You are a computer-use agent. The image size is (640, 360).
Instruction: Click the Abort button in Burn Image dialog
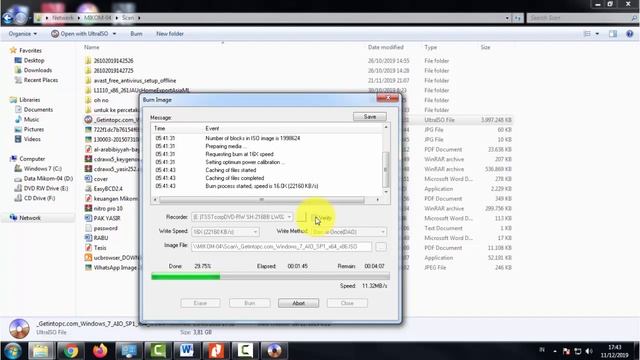(298, 303)
